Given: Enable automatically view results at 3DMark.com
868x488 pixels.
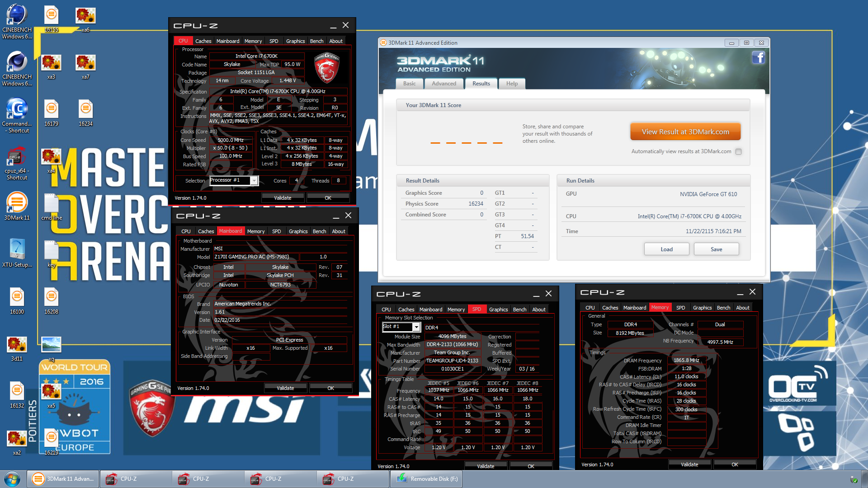Looking at the screenshot, I should 738,152.
